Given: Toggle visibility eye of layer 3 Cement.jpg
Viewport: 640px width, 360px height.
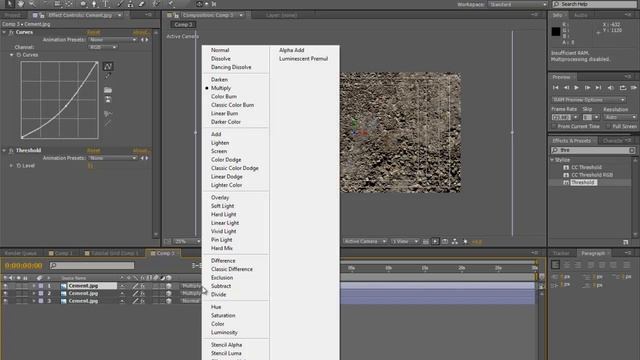Looking at the screenshot, I should tap(5, 301).
